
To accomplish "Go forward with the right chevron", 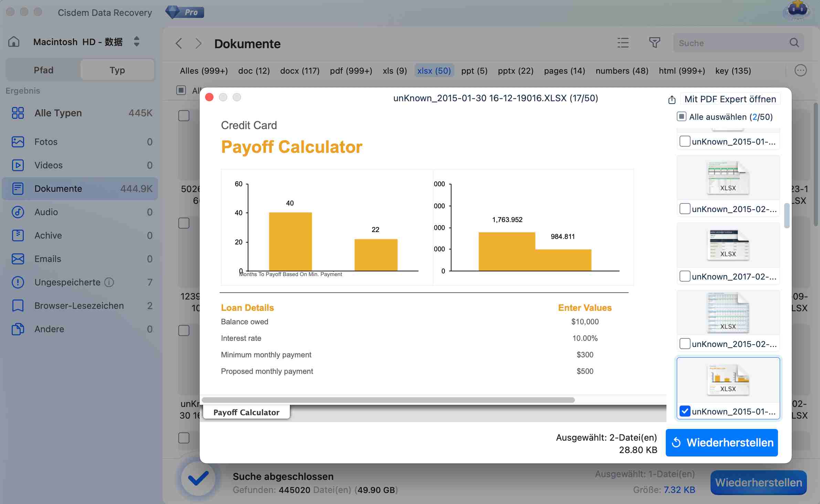I will point(198,44).
